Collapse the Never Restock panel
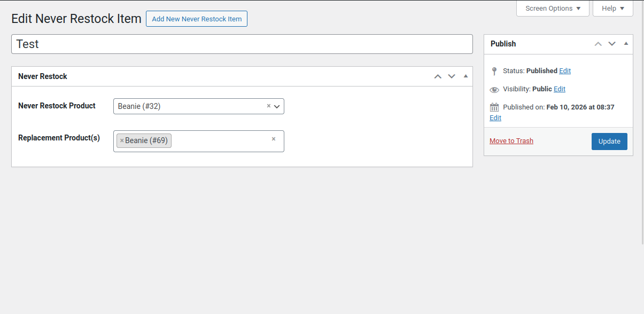This screenshot has width=644, height=314. point(465,76)
